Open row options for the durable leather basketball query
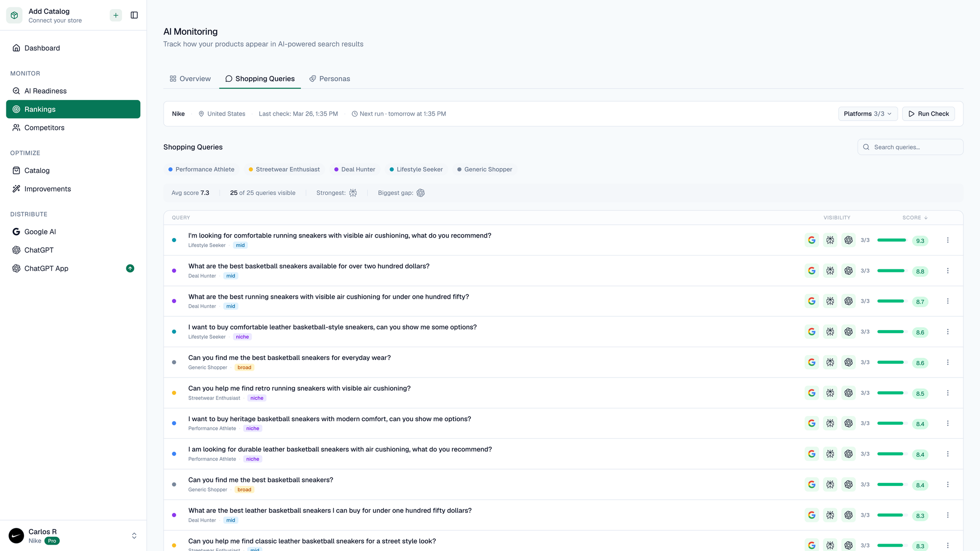This screenshot has width=980, height=551. click(x=948, y=454)
